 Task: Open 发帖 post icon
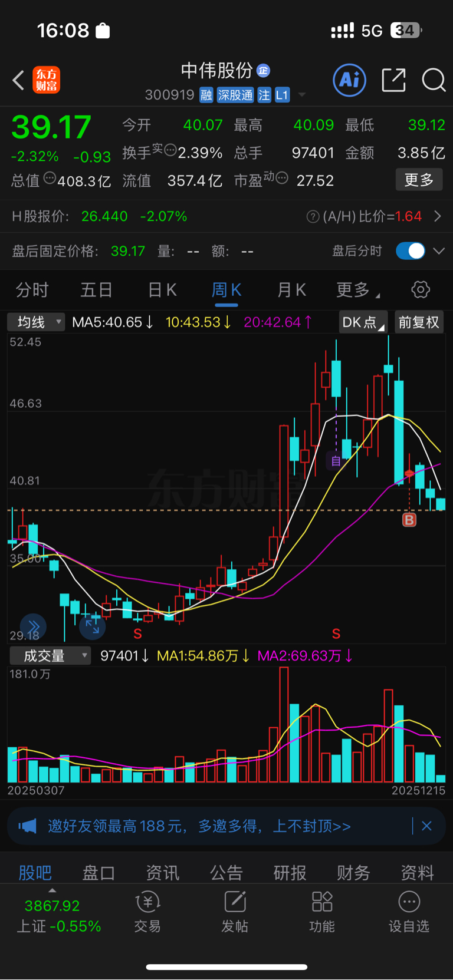[x=235, y=912]
